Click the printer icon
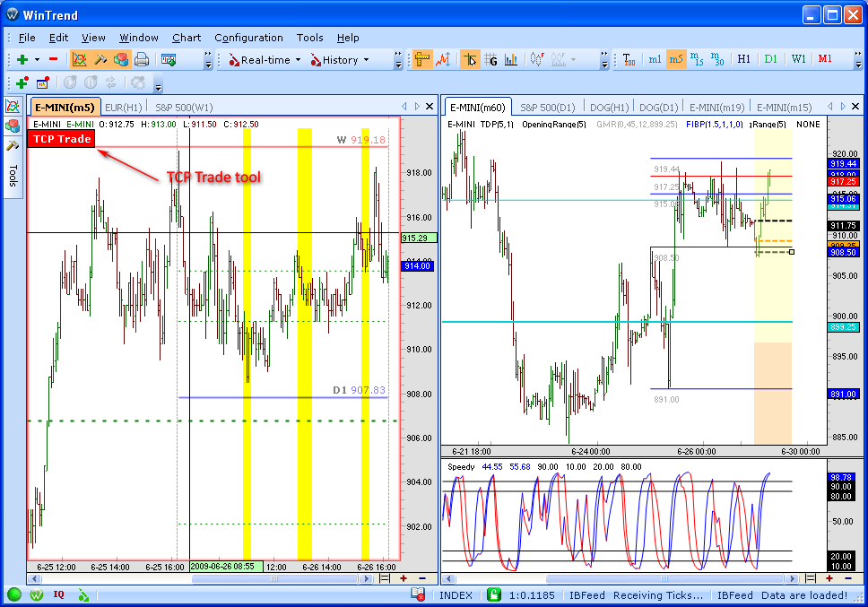Screen dimensions: 868x607 click(x=142, y=60)
